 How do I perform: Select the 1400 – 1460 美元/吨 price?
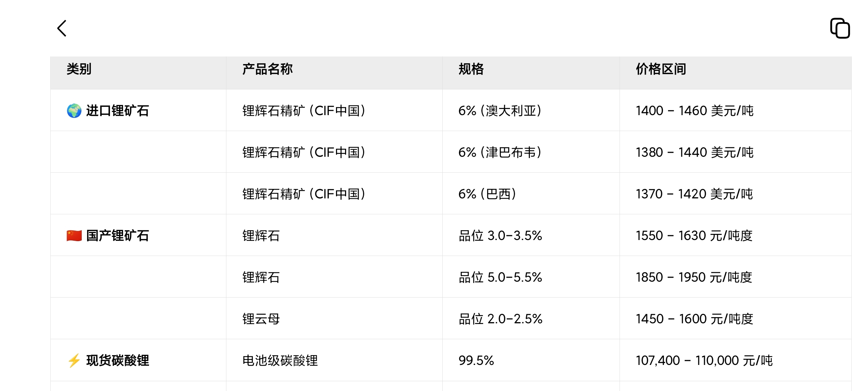(x=694, y=111)
